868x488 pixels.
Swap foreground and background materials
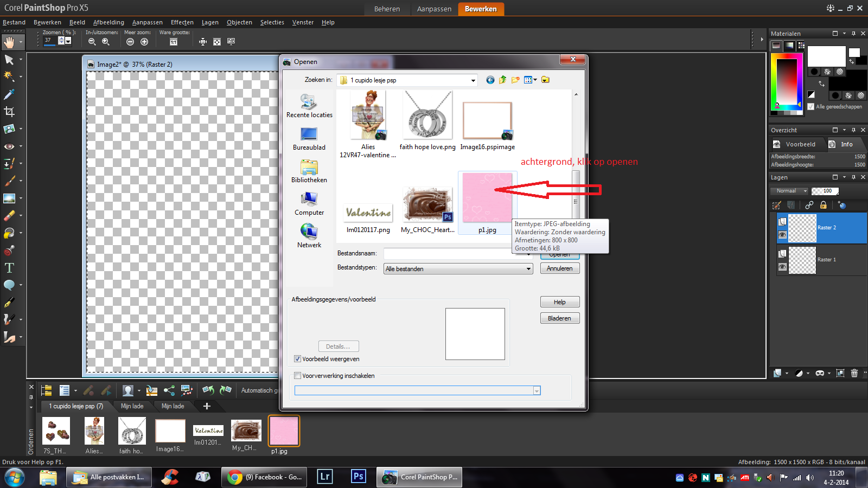[x=821, y=84]
